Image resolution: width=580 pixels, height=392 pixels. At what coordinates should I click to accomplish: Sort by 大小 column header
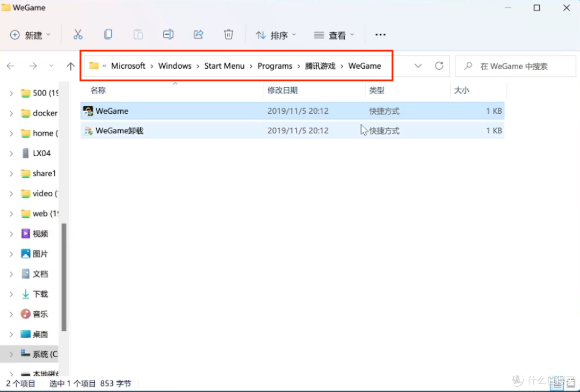coord(461,90)
